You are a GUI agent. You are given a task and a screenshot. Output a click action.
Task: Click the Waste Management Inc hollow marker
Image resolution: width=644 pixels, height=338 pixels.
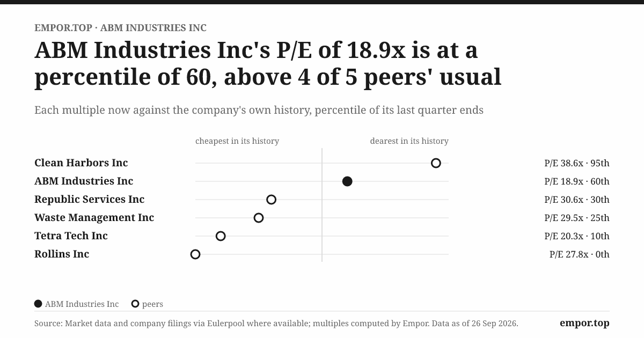[259, 218]
